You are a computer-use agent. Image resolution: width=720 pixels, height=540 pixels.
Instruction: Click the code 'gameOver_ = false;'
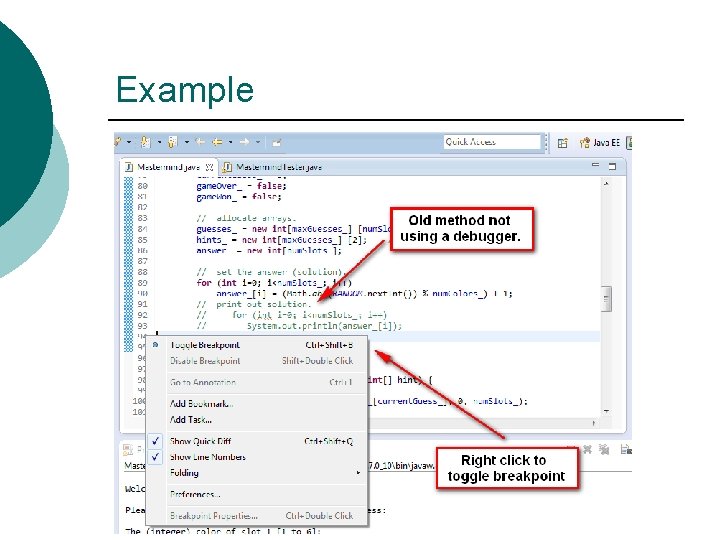[241, 186]
